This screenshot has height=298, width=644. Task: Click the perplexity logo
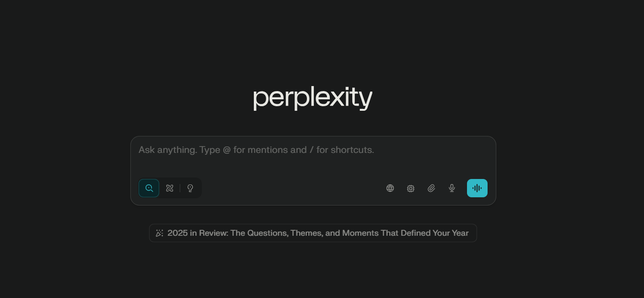click(313, 98)
